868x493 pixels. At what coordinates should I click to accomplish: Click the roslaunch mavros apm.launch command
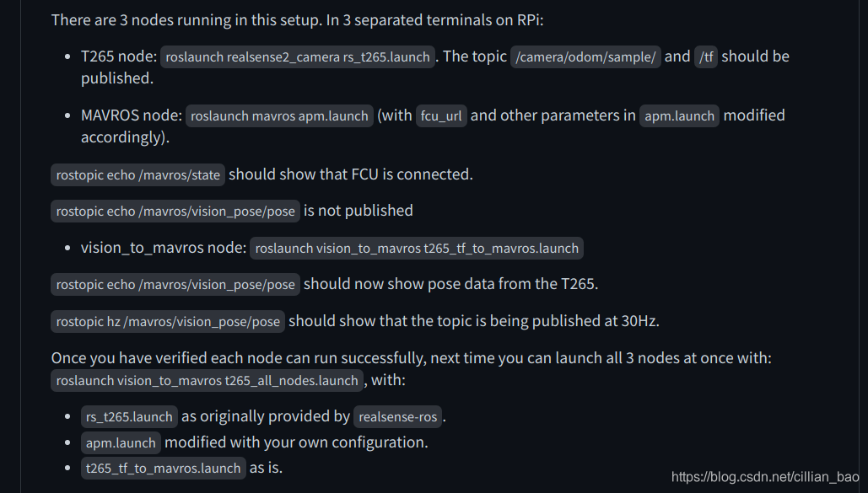(x=279, y=116)
